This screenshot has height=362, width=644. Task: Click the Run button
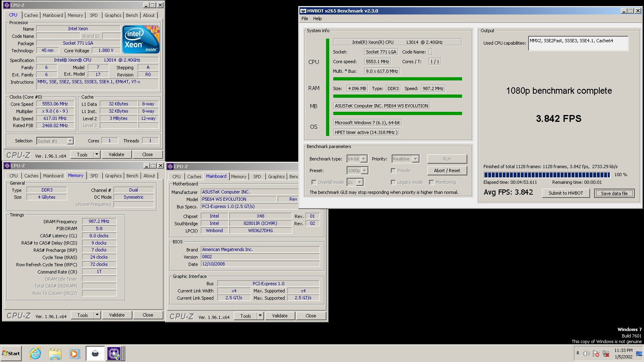pyautogui.click(x=447, y=159)
